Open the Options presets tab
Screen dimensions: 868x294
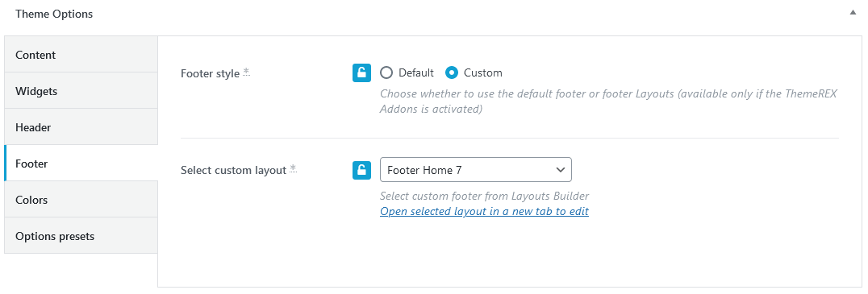pyautogui.click(x=81, y=236)
